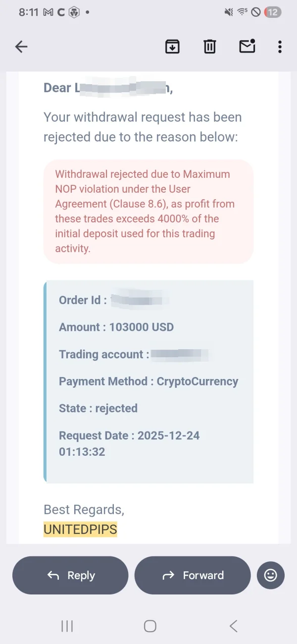The height and width of the screenshot is (644, 297).
Task: Delete this email with trash icon
Action: click(x=210, y=47)
